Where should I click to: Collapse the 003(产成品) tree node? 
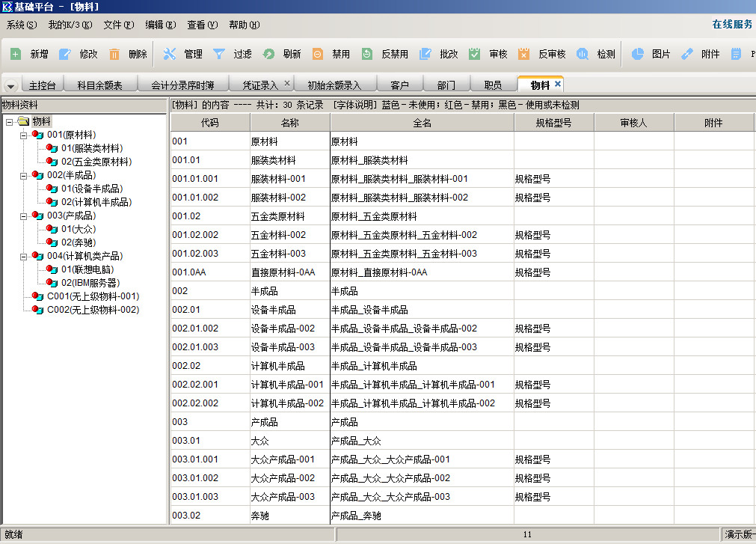[x=23, y=216]
